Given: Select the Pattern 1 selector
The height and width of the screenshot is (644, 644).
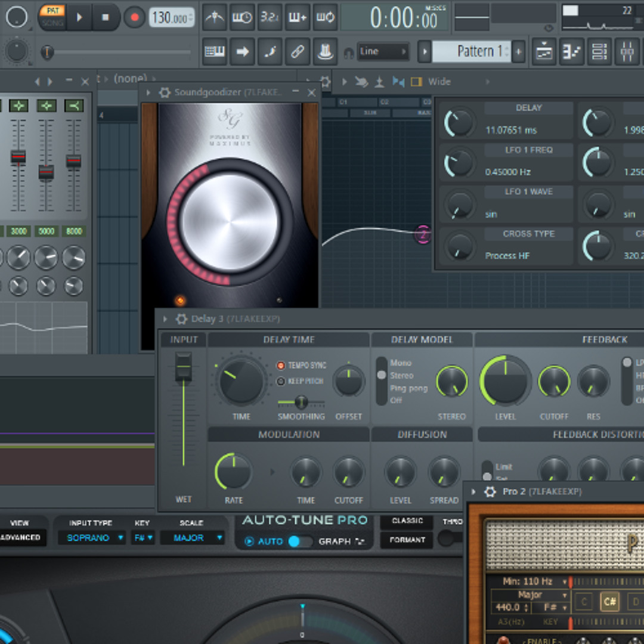Looking at the screenshot, I should click(x=471, y=51).
